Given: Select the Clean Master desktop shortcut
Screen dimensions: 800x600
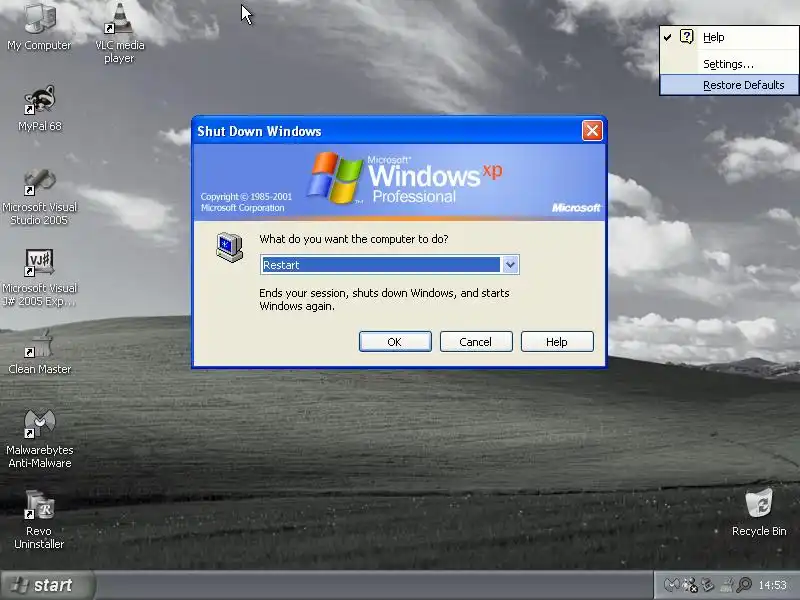Looking at the screenshot, I should click(x=39, y=352).
